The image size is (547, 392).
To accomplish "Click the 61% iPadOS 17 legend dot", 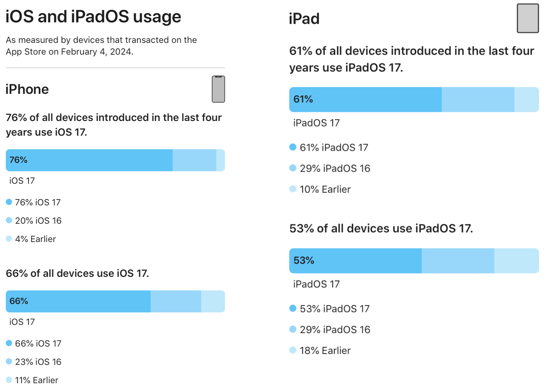I will (x=293, y=147).
